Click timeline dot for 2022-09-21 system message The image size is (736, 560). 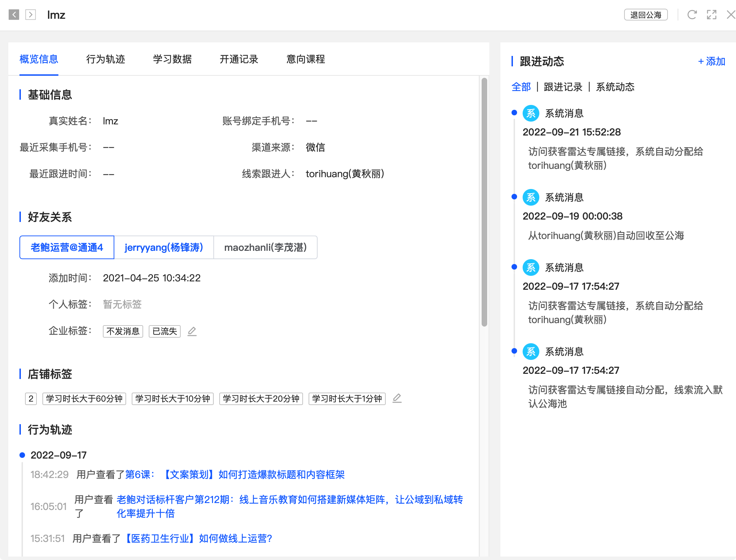point(514,113)
